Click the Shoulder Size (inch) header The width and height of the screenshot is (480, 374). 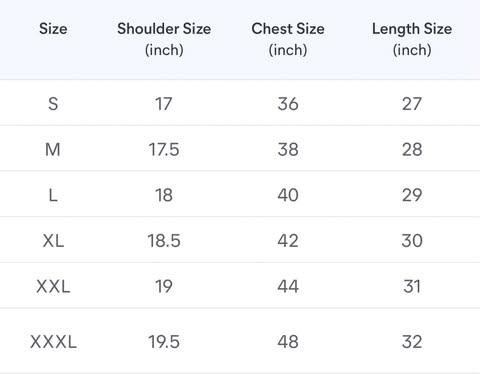(x=164, y=39)
